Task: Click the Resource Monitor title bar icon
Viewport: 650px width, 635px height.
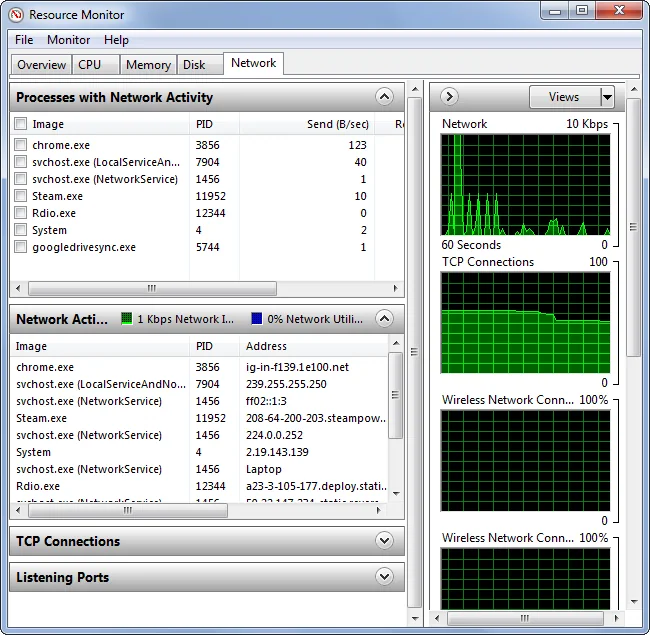Action: 17,15
